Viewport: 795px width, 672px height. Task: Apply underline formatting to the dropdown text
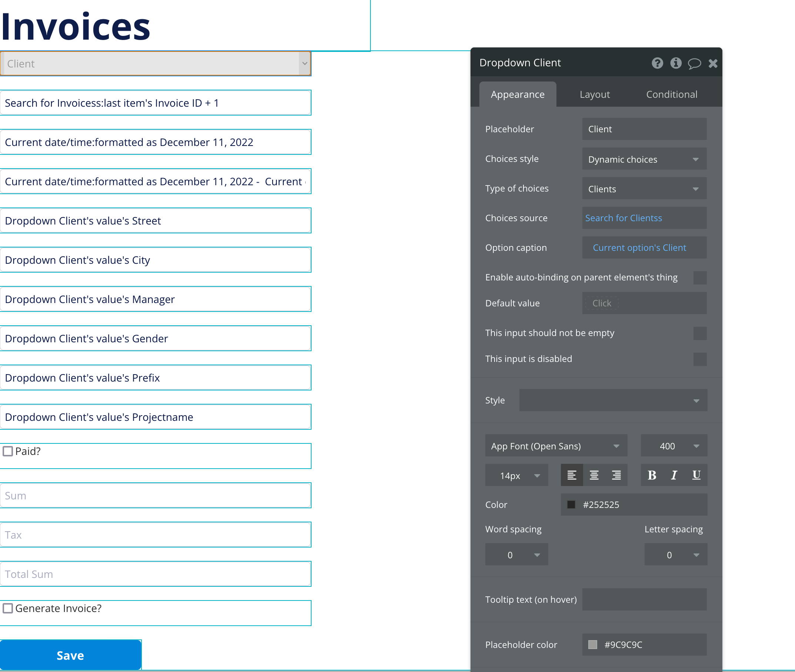tap(696, 475)
